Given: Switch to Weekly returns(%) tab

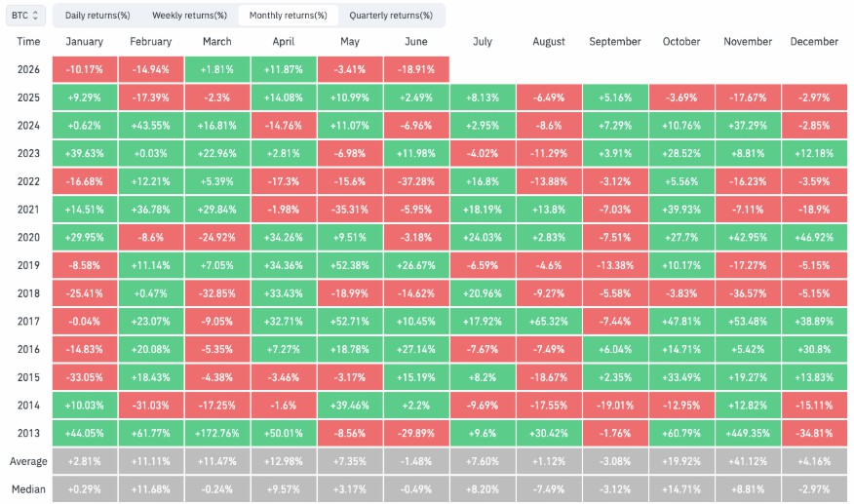Looking at the screenshot, I should coord(189,16).
